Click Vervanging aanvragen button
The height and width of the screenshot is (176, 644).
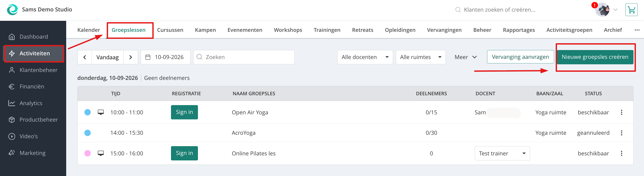pos(520,57)
